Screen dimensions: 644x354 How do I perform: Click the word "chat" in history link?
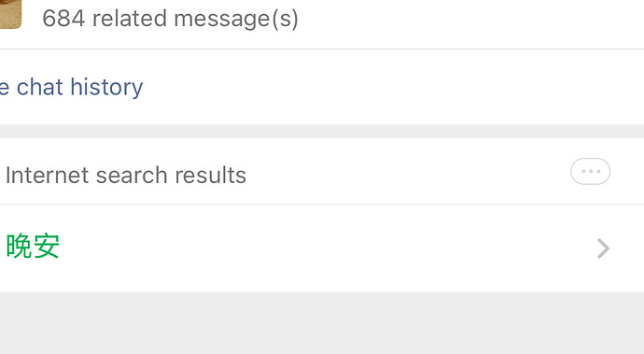coord(40,87)
